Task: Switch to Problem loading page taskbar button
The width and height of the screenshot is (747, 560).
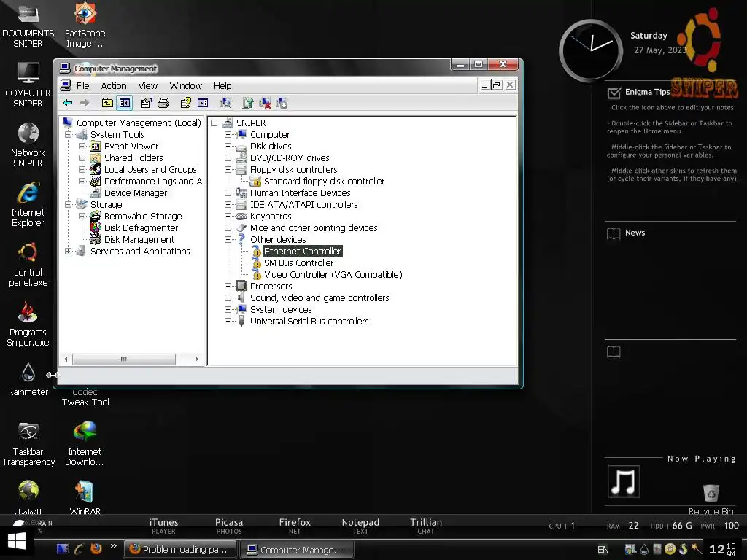Action: click(x=181, y=549)
